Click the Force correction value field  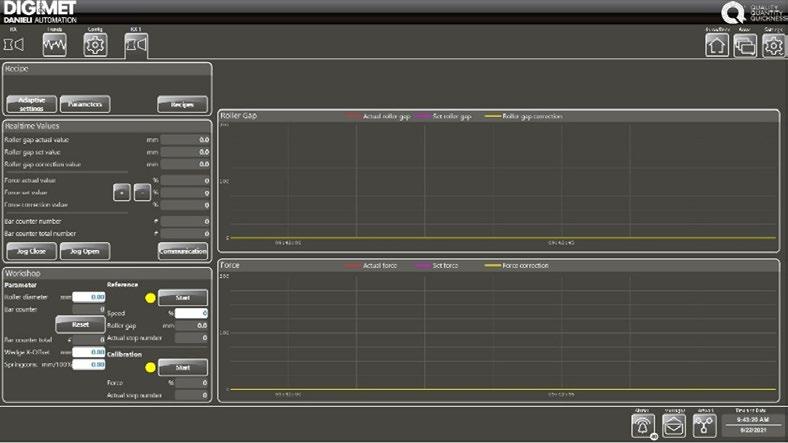point(185,205)
